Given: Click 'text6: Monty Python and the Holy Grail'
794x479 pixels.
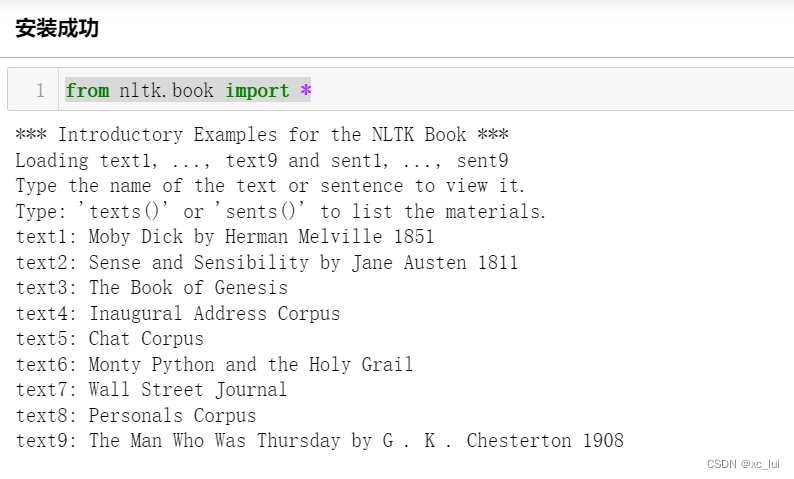Looking at the screenshot, I should pyautogui.click(x=214, y=365).
